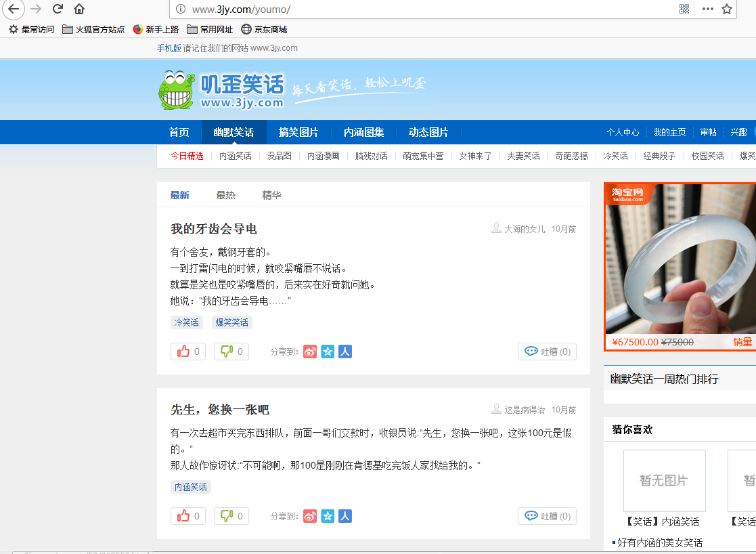Open the 手机版 mobile site link
756x554 pixels.
[169, 48]
